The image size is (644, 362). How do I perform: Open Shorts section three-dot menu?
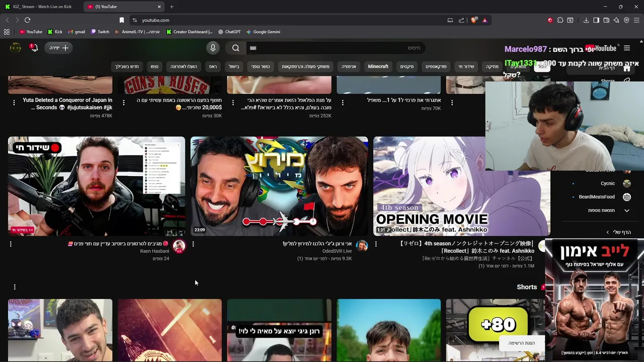15,287
